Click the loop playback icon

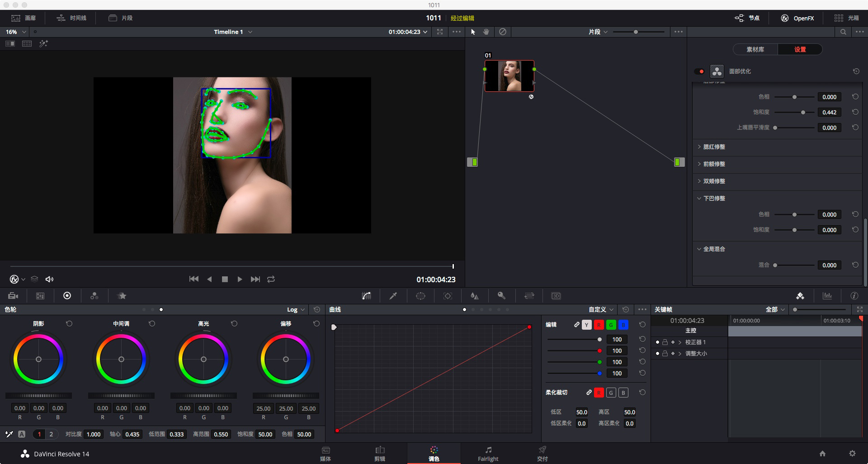(x=271, y=279)
